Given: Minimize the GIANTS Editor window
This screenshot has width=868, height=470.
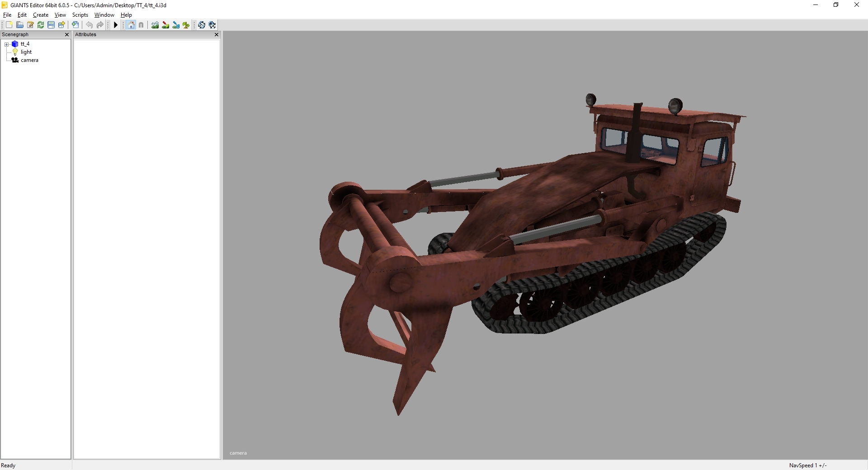Looking at the screenshot, I should click(816, 5).
